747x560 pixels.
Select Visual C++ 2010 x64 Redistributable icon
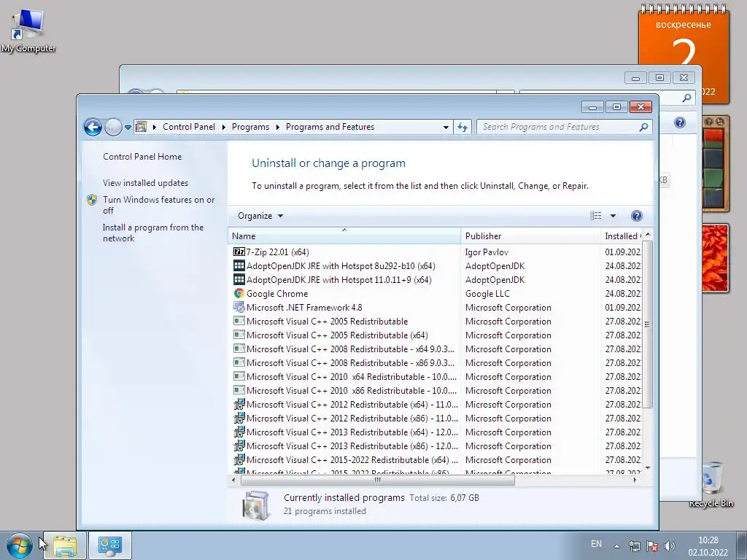[239, 376]
